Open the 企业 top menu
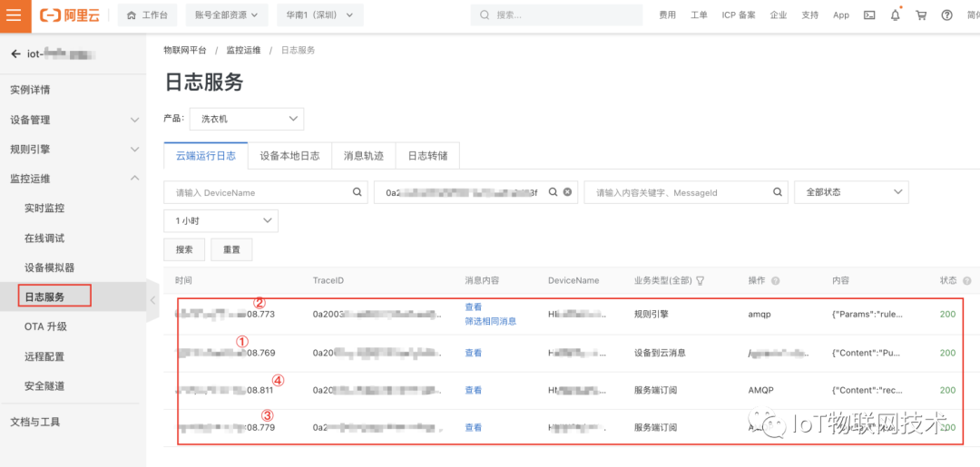The width and height of the screenshot is (980, 467). 779,15
